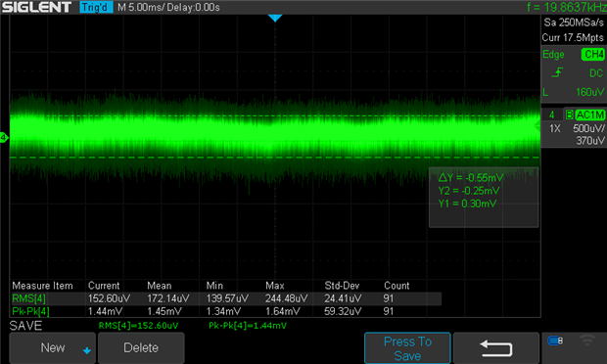Screen dimensions: 607x364
Task: Click the Trig'd status indicator
Action: point(96,7)
